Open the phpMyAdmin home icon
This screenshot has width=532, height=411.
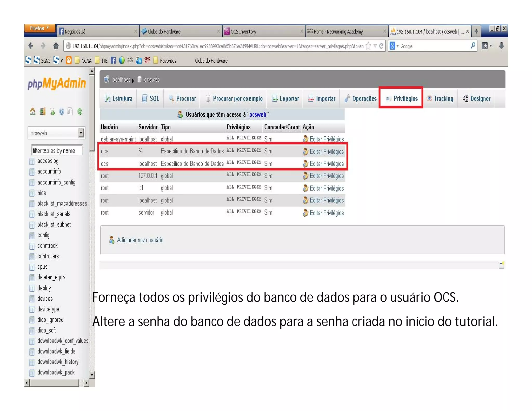[32, 111]
